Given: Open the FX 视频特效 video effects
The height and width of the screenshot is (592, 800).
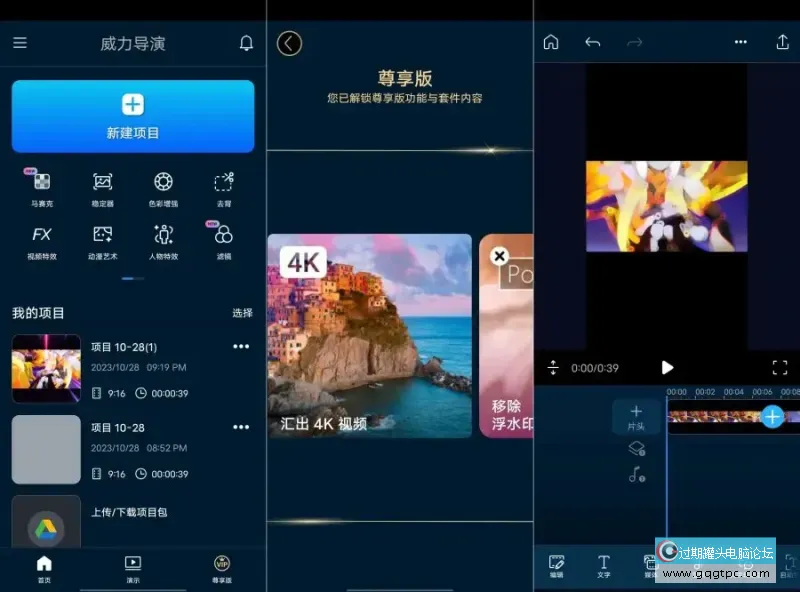Looking at the screenshot, I should [41, 239].
